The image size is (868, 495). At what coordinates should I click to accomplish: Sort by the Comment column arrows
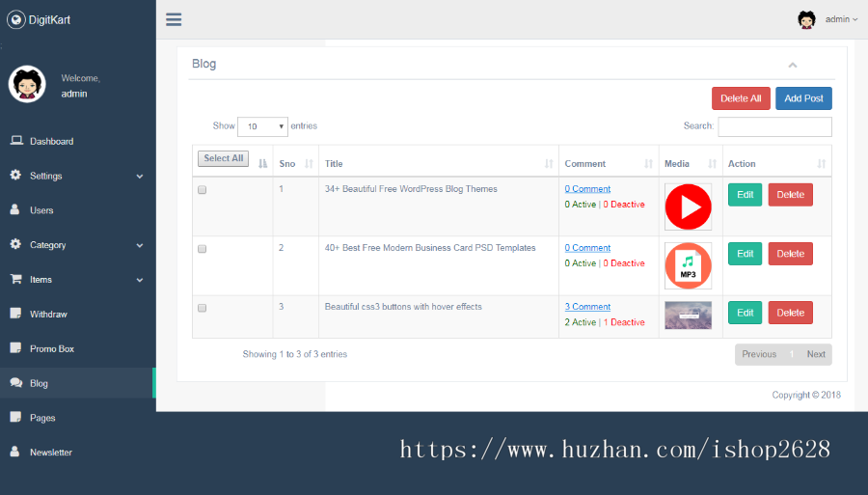coord(648,164)
